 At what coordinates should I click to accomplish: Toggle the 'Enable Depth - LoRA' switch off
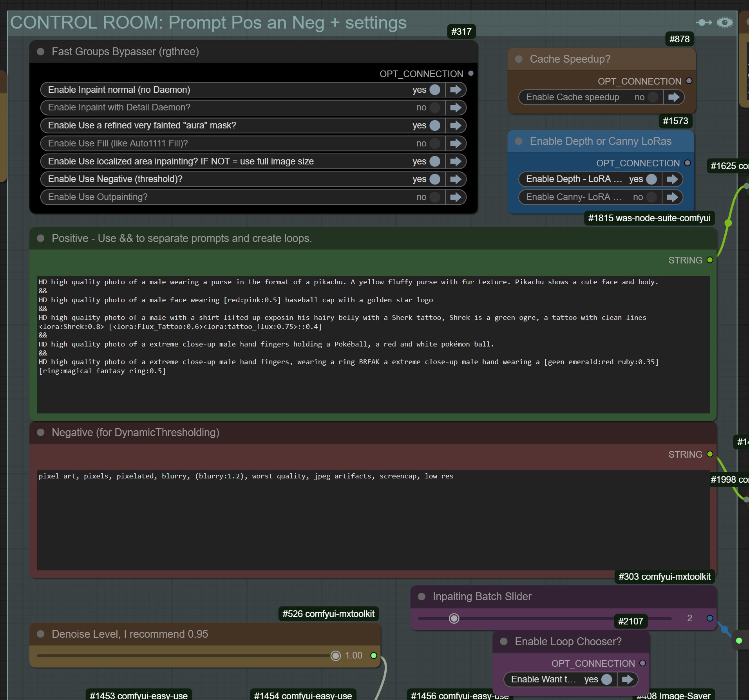point(651,179)
